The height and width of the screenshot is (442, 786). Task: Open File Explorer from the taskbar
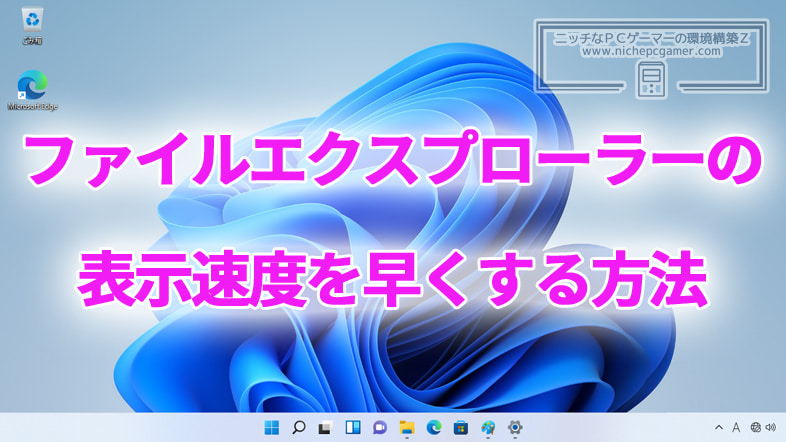[x=407, y=427]
